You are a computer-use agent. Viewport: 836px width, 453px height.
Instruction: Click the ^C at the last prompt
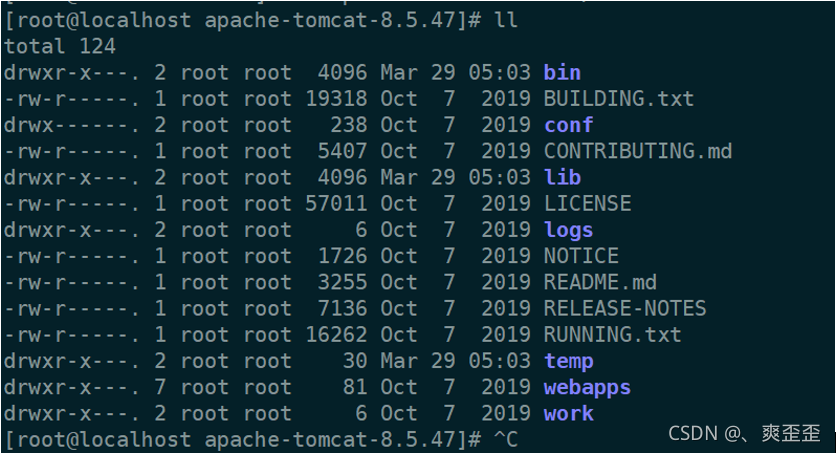click(506, 439)
